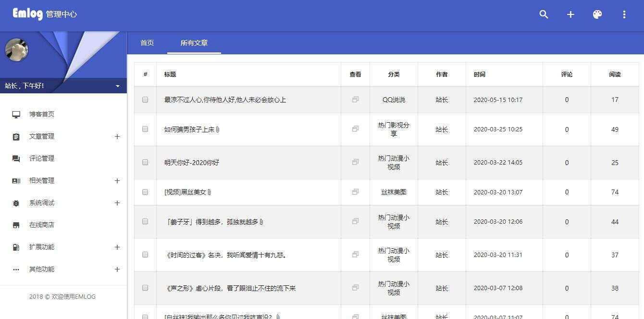Select the 所有文章 tab
The height and width of the screenshot is (319, 644).
tap(194, 43)
